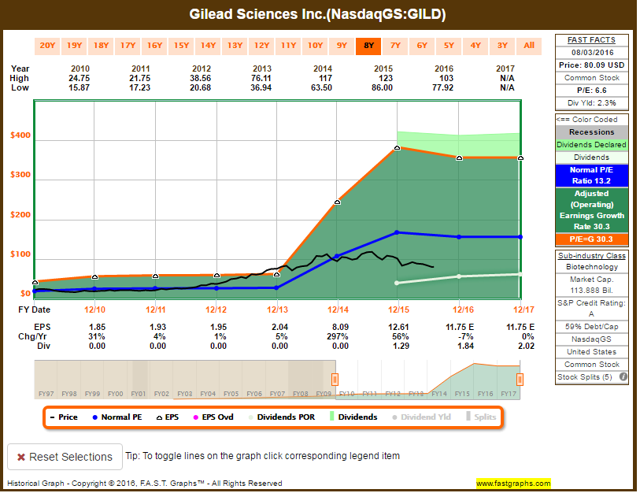The width and height of the screenshot is (640, 493).
Task: Toggle the EPS legend item
Action: click(x=168, y=417)
